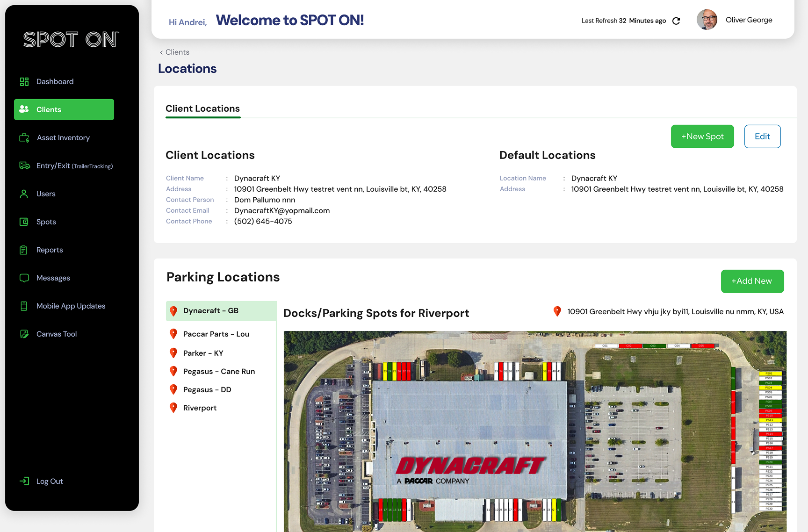This screenshot has width=808, height=532.
Task: Click the Dynacraft aerial parking map
Action: [535, 431]
